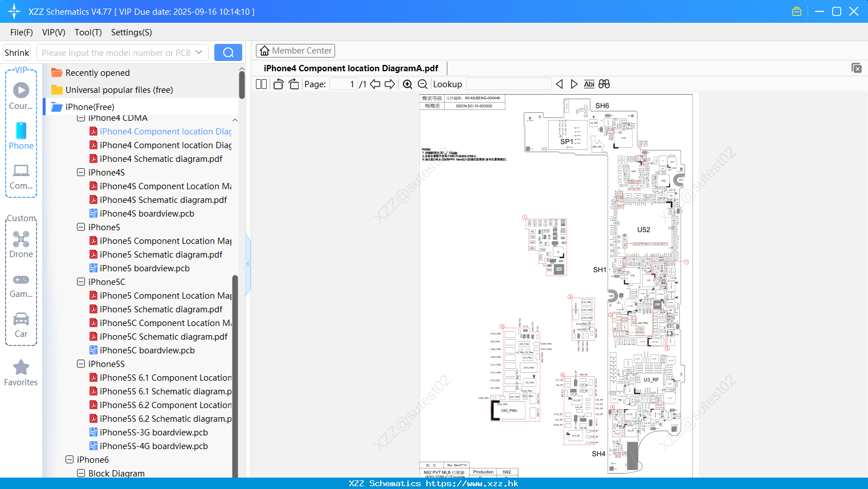Click the binoculars search icon
This screenshot has height=489, width=868.
coord(604,84)
